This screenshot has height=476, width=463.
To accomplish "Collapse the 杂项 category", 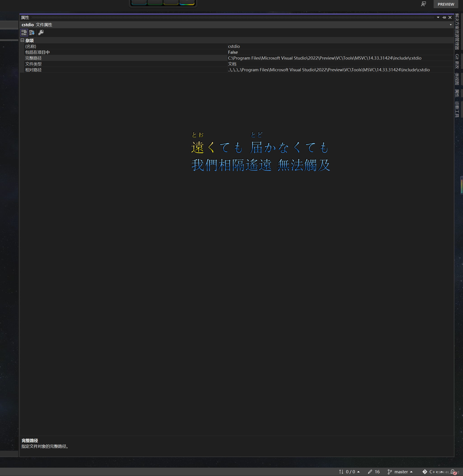I will [22, 40].
